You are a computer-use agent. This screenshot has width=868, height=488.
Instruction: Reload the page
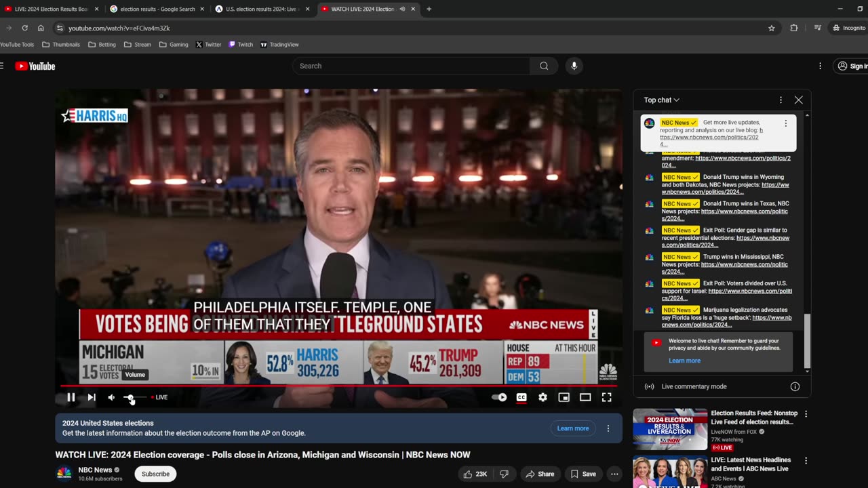pyautogui.click(x=24, y=28)
